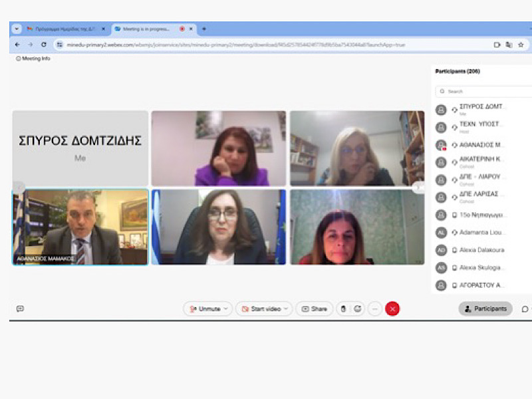Expand the audio options arrow beside Unmute
This screenshot has width=532, height=399.
pos(227,309)
